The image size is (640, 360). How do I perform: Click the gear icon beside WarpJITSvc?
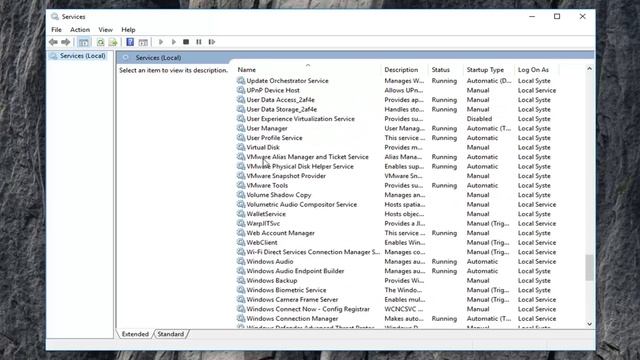pyautogui.click(x=241, y=223)
